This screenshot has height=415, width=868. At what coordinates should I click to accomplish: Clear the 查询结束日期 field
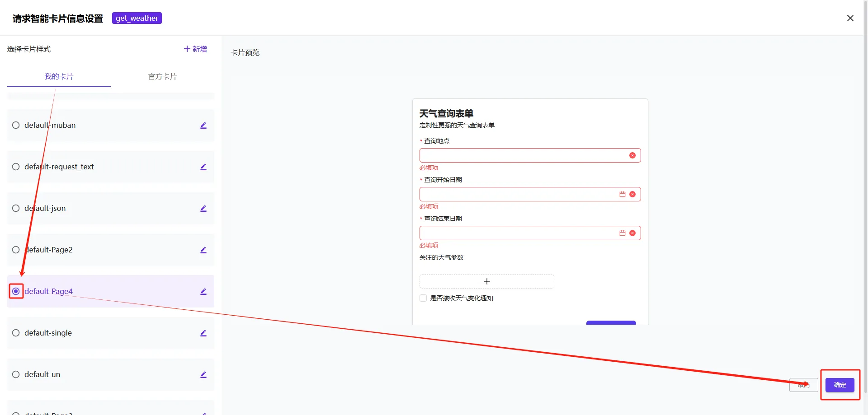pos(632,233)
